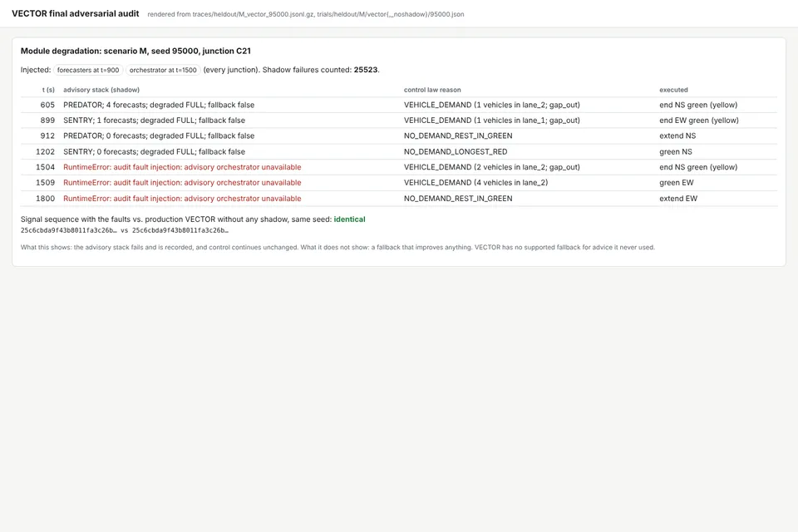Click "VEHICLE_DEMAND (2 vehicles in lane_2; gap_out)"
Viewport: 798px width, 532px height.
492,167
